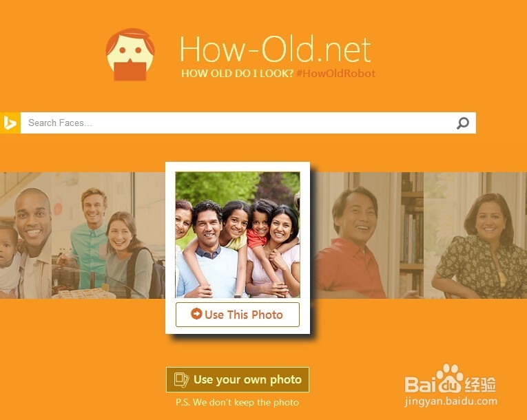
Task: Click the Use This Photo button
Action: point(237,315)
